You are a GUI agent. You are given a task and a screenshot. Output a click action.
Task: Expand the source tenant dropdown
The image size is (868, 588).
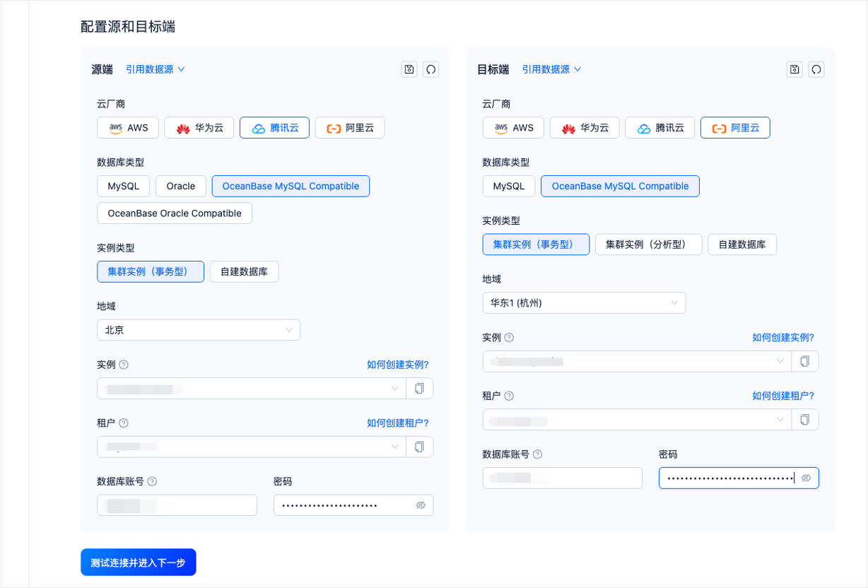pos(252,447)
